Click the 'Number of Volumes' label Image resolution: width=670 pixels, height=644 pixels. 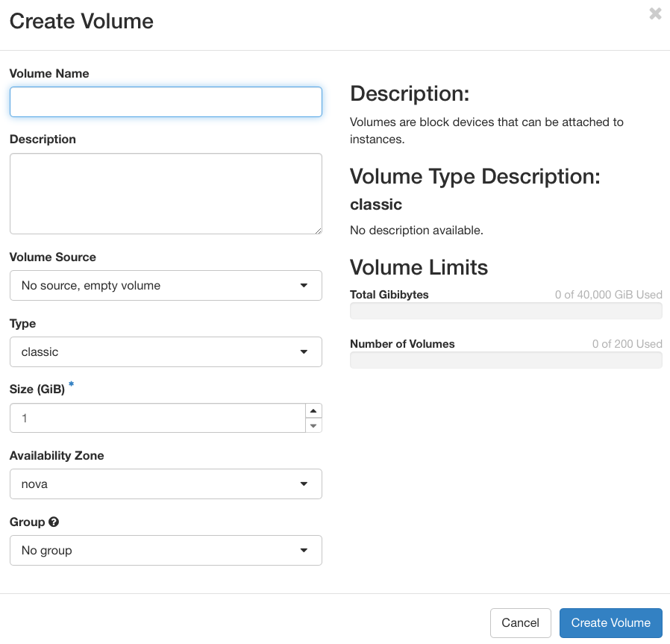click(x=402, y=343)
